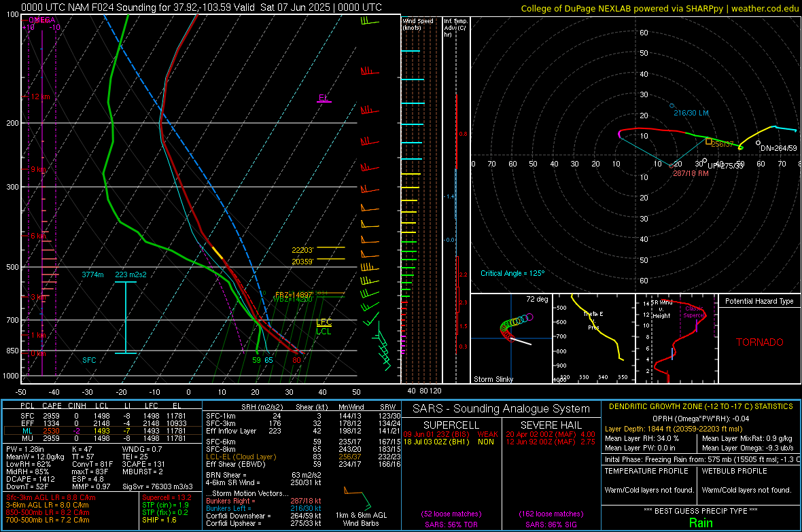Select hail analog 20 Apr 02 00Z (MAF)
The image size is (802, 532).
click(x=551, y=434)
